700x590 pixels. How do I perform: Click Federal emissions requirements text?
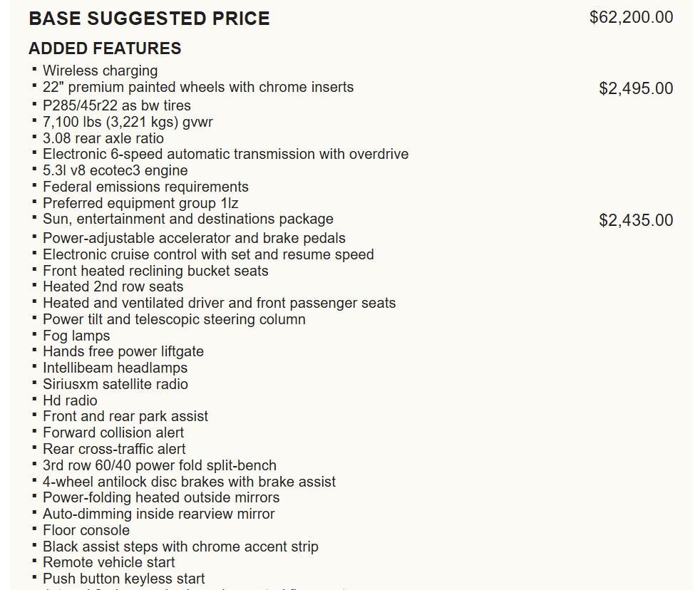(x=145, y=187)
